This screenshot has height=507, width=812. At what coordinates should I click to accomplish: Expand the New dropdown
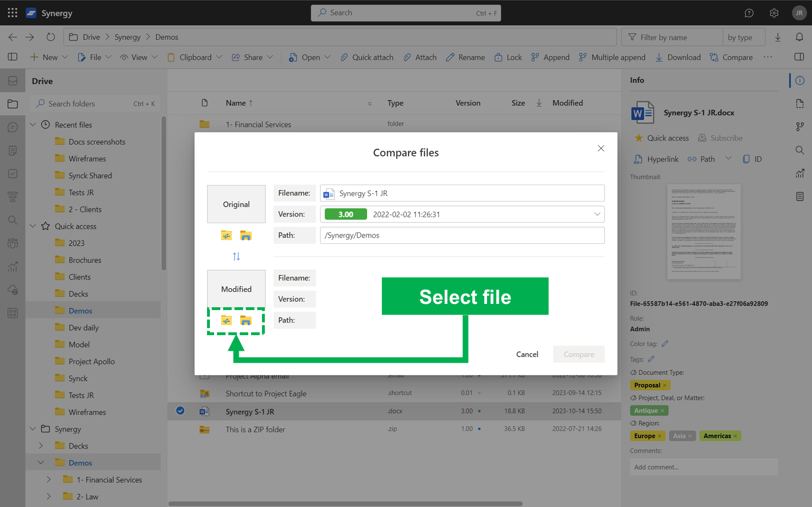click(65, 57)
